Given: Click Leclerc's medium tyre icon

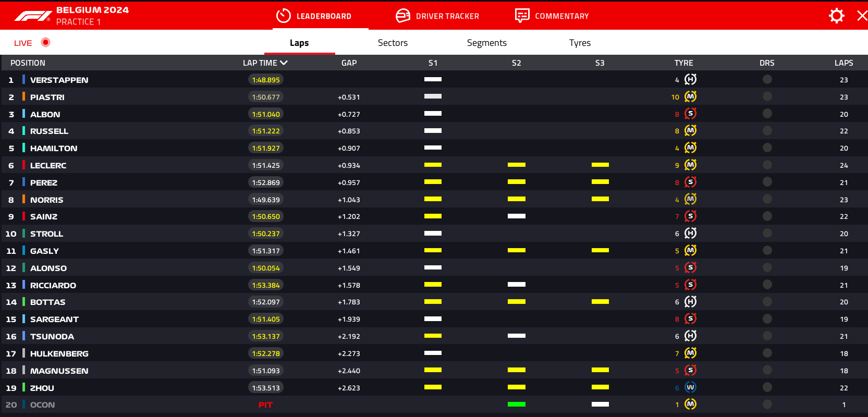Looking at the screenshot, I should click(690, 165).
